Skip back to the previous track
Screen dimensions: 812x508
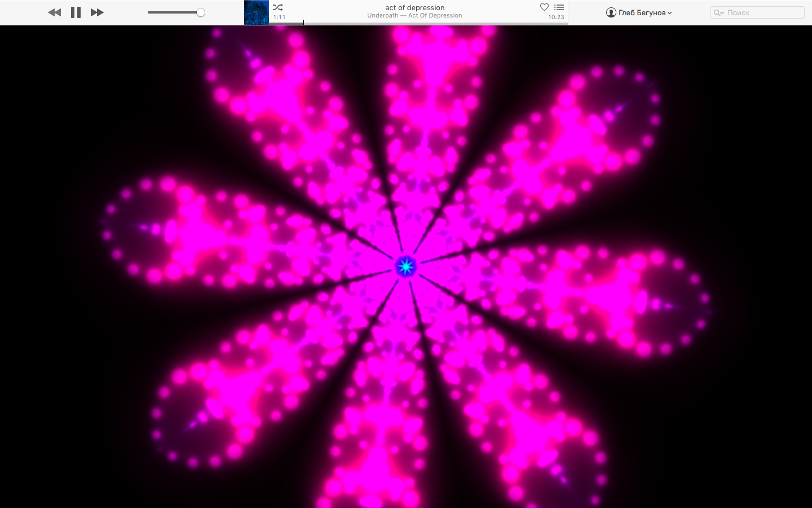pyautogui.click(x=54, y=12)
